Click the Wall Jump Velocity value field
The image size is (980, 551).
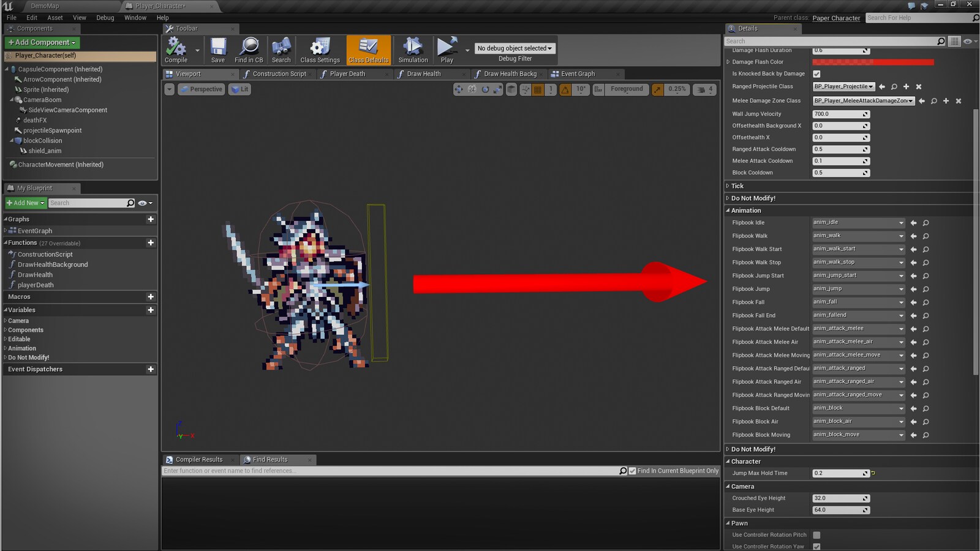click(x=837, y=114)
